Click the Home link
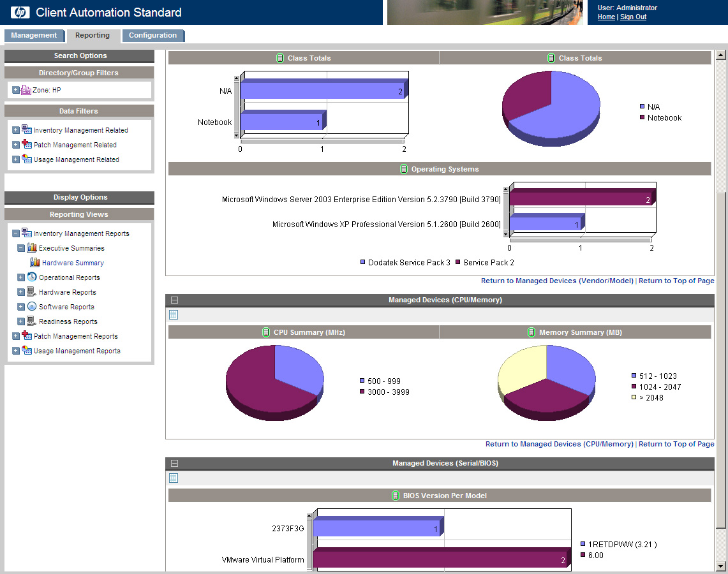Screen dimensions: 728x574 click(606, 17)
